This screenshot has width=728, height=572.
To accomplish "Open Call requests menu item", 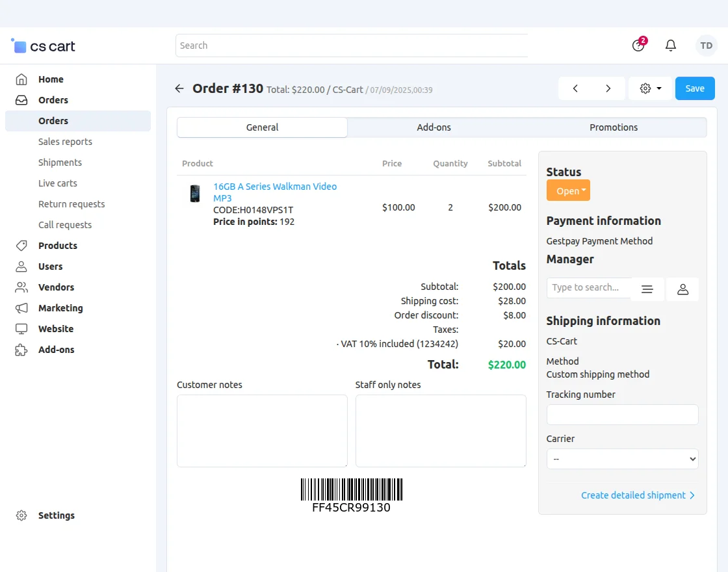I will tap(65, 225).
